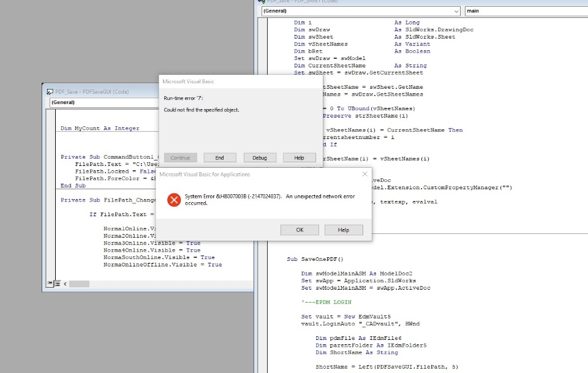Click the 'Run-time error '7':' text
Image resolution: width=588 pixels, height=373 pixels.
tap(183, 98)
